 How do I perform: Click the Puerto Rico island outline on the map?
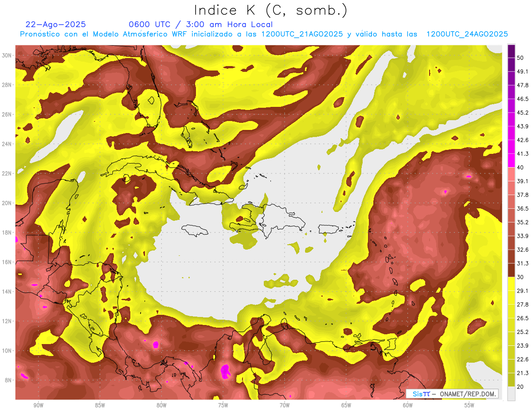pos(329,229)
